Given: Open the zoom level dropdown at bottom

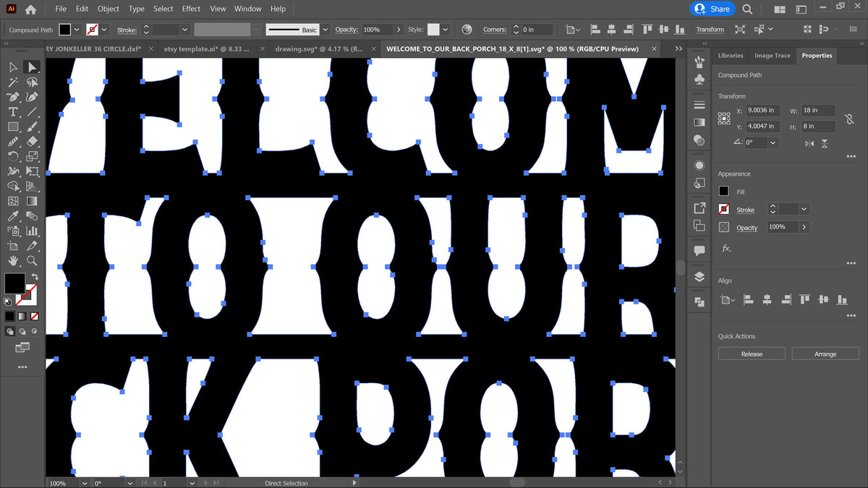Looking at the screenshot, I should click(x=85, y=483).
